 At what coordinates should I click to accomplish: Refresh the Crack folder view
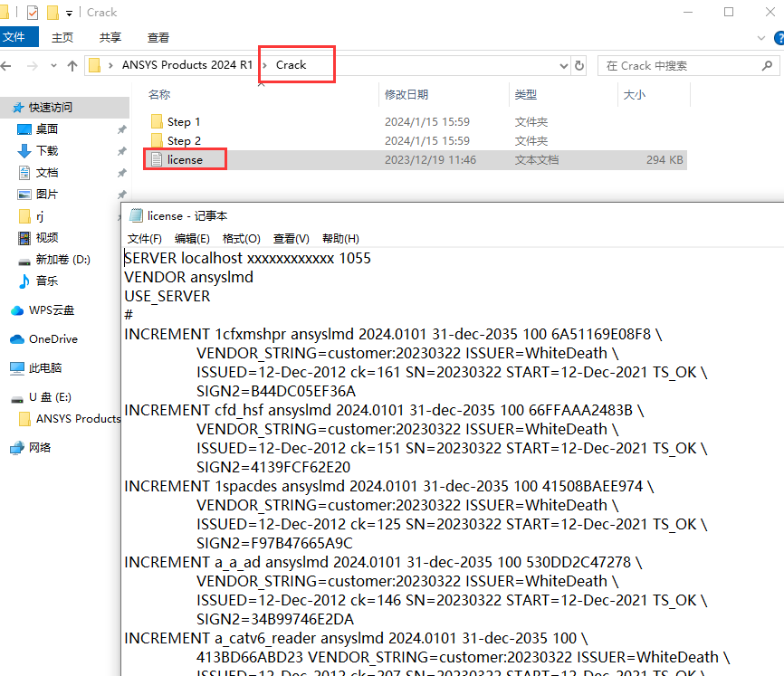pyautogui.click(x=579, y=65)
